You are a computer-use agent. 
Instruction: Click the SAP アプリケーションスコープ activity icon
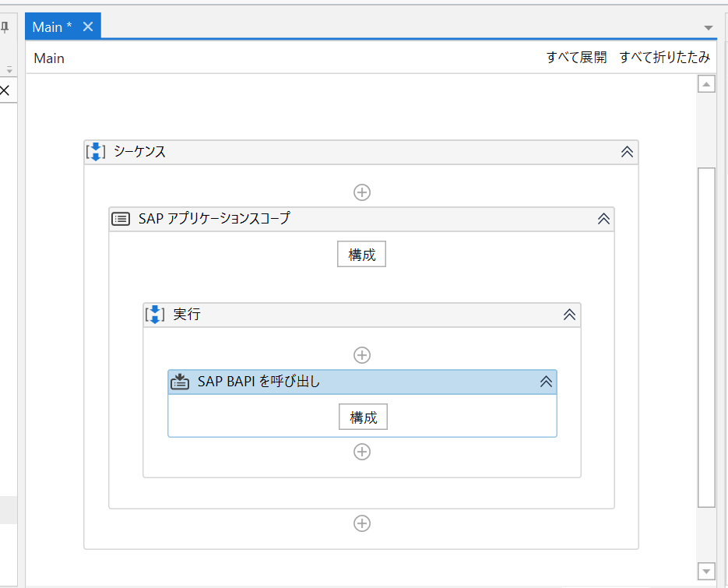(121, 219)
